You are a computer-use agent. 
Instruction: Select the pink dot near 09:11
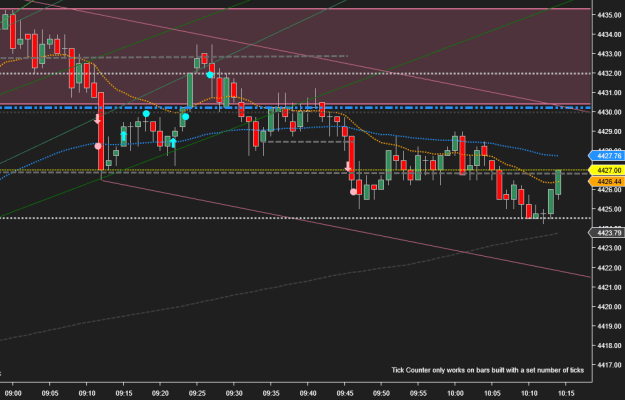point(98,146)
